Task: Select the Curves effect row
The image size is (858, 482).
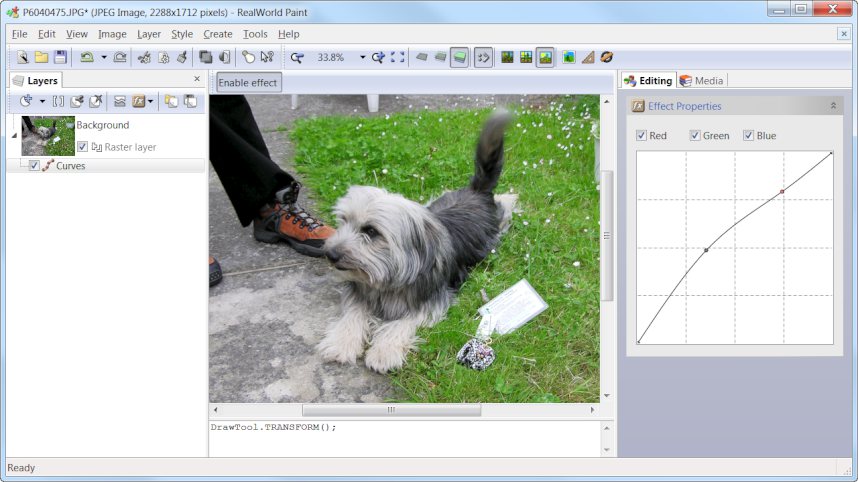Action: click(x=106, y=166)
